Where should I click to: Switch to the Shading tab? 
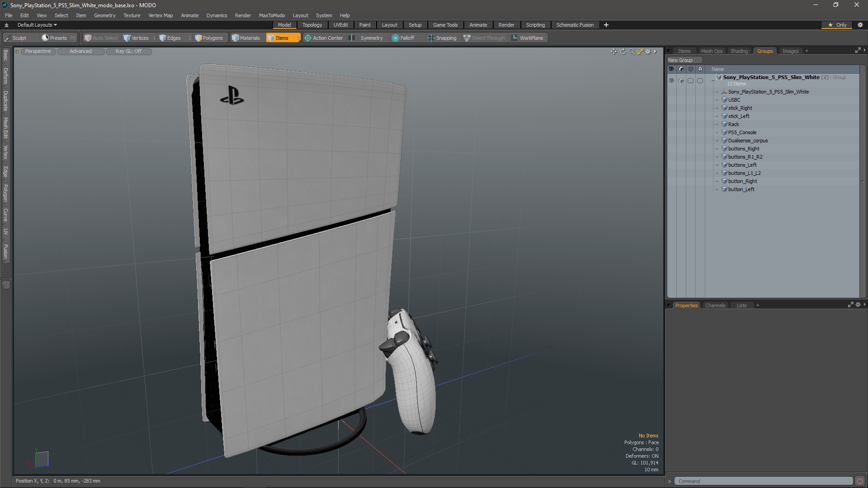point(739,51)
